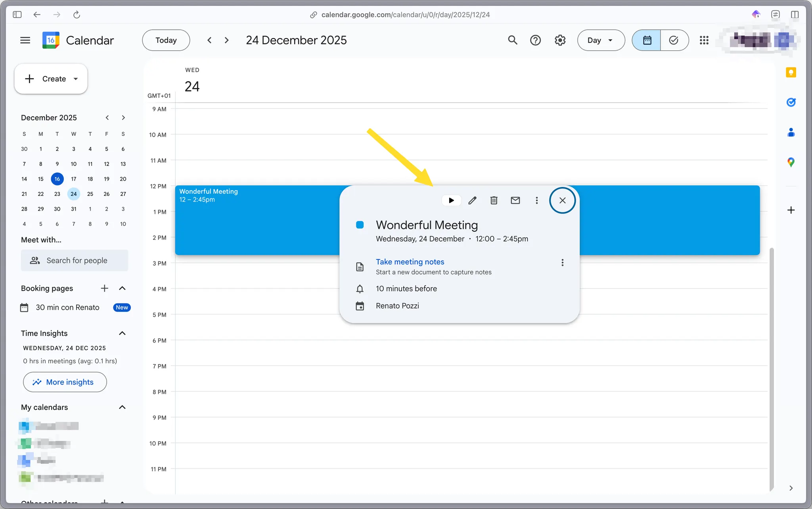Image resolution: width=812 pixels, height=509 pixels.
Task: Click the edit event pencil icon
Action: 472,200
